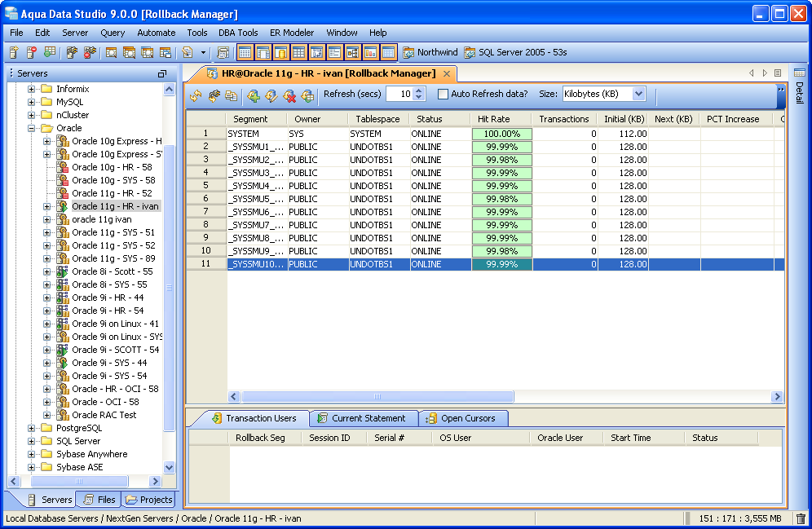Click the rollback grid horizontal scrollbar thumb

[377, 396]
